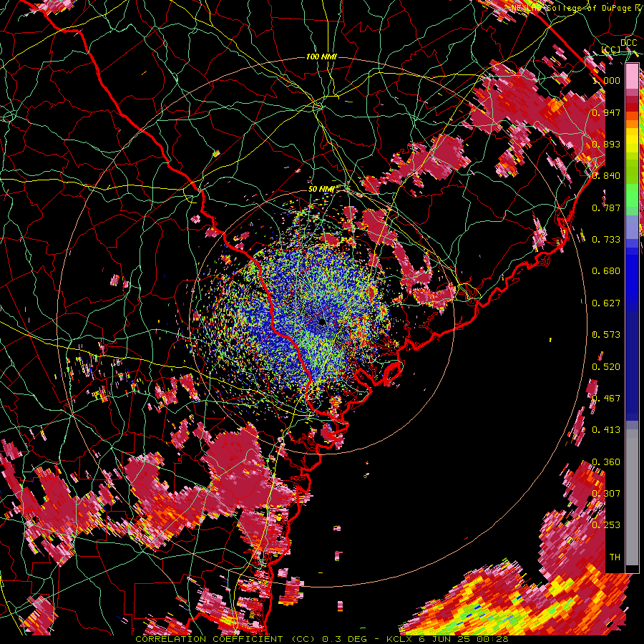Click the 0.520 scale value

point(606,367)
